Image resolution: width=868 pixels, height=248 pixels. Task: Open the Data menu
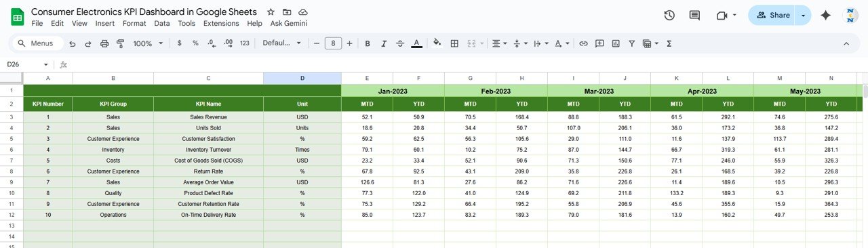pos(162,23)
